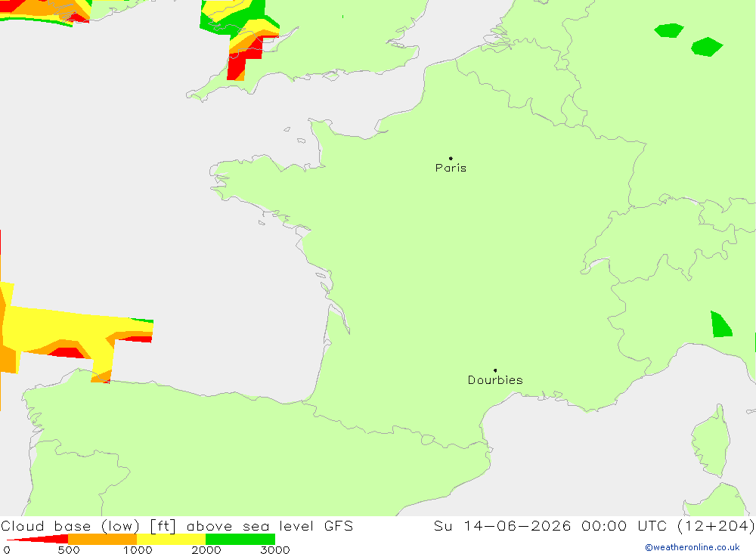
Task: Click the orange 500-1000 ft legend swatch
Action: pyautogui.click(x=103, y=539)
